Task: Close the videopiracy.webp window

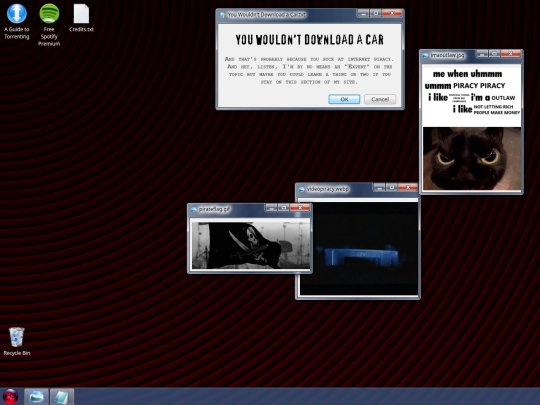Action: 408,187
